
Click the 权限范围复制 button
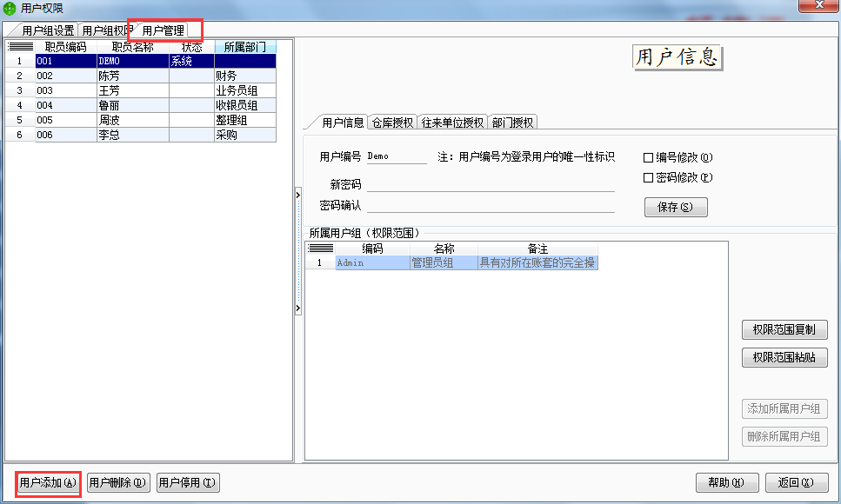[x=784, y=329]
